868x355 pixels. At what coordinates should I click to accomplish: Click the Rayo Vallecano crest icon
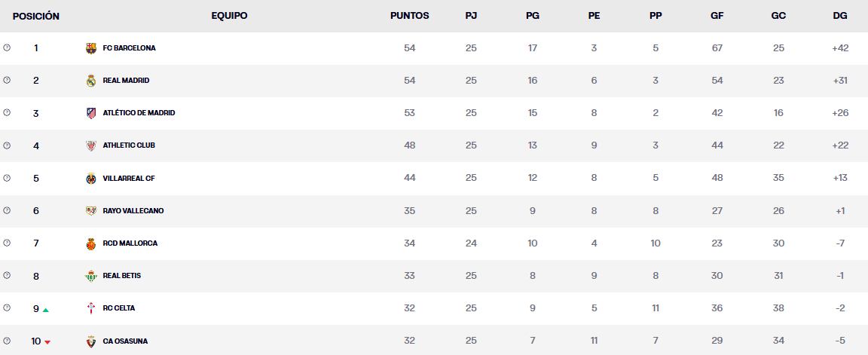[91, 211]
